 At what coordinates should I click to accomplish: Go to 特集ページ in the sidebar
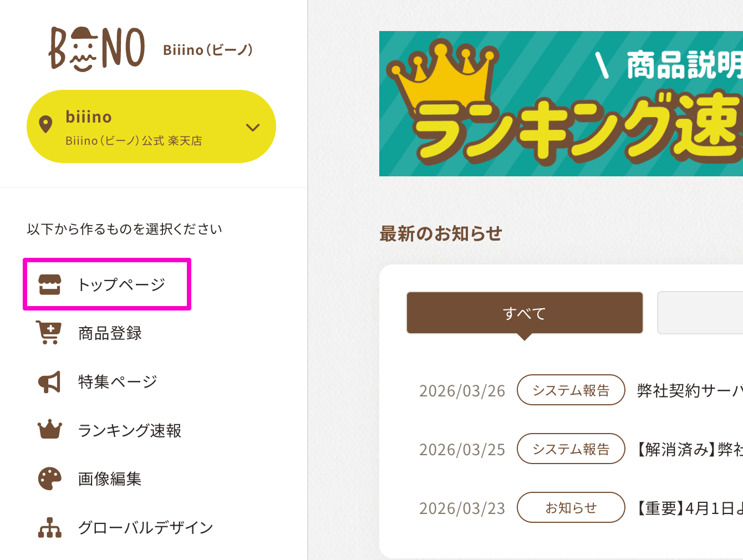point(118,381)
